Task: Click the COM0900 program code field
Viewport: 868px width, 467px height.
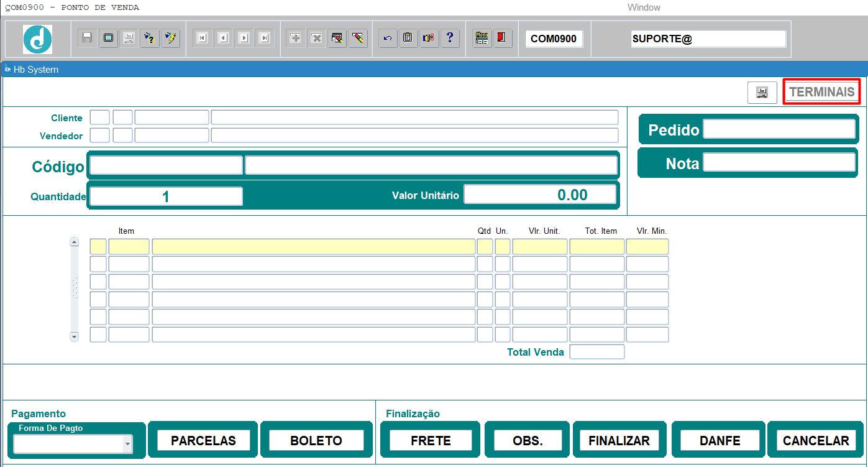Action: [x=554, y=39]
